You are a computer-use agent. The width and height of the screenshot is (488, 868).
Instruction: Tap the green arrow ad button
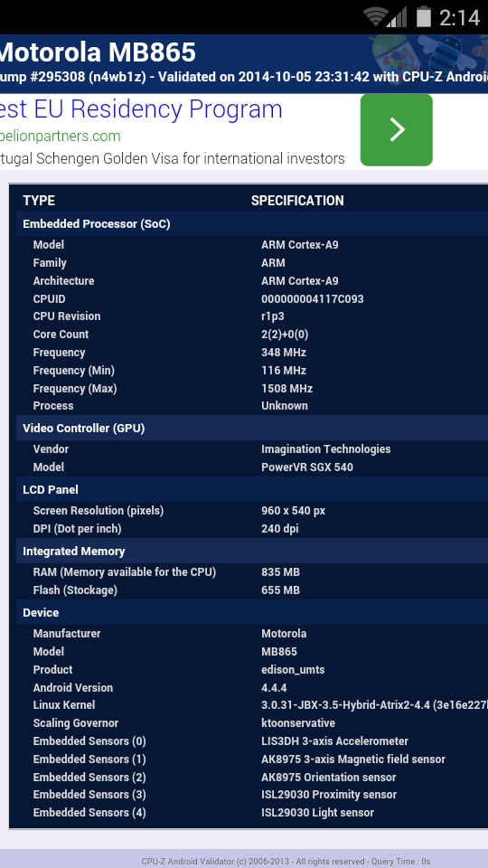396,130
